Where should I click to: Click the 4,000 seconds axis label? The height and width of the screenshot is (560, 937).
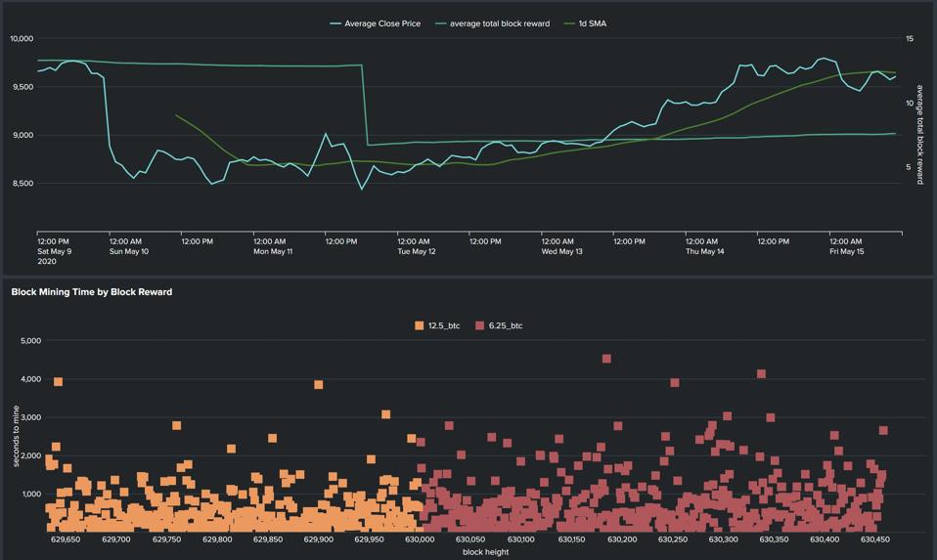point(31,379)
